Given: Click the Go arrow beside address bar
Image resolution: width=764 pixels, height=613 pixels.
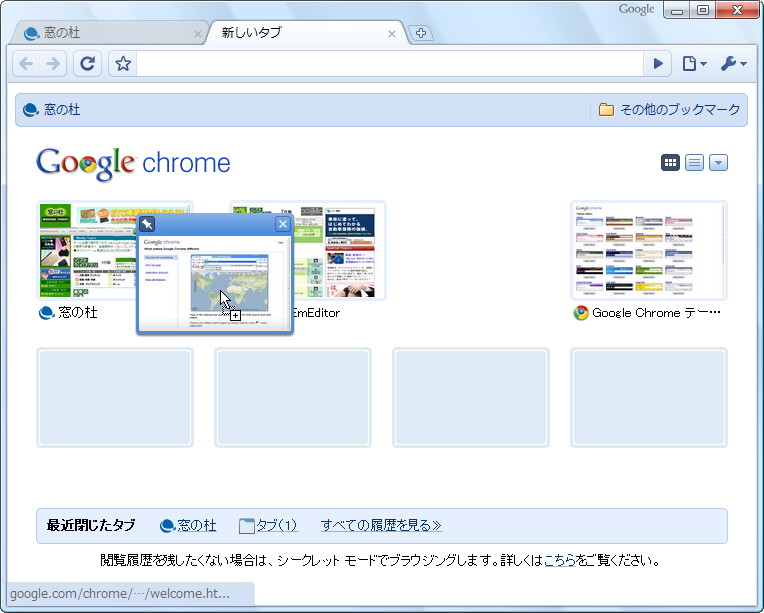Looking at the screenshot, I should [658, 63].
